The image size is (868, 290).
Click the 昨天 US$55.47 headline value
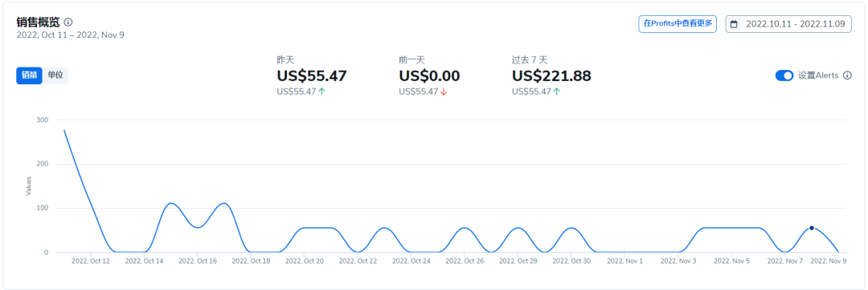tap(312, 76)
